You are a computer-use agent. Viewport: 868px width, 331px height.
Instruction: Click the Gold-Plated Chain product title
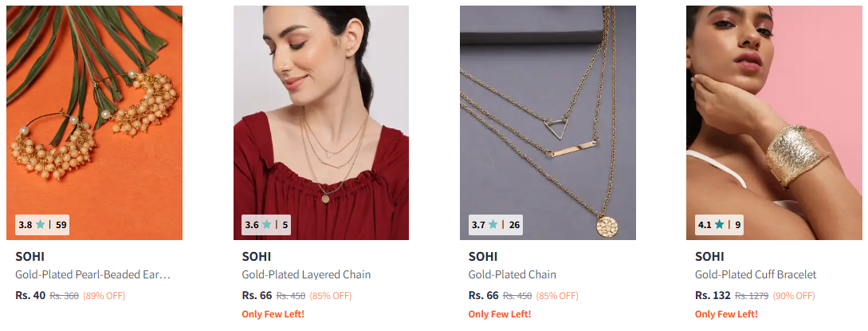pyautogui.click(x=512, y=274)
